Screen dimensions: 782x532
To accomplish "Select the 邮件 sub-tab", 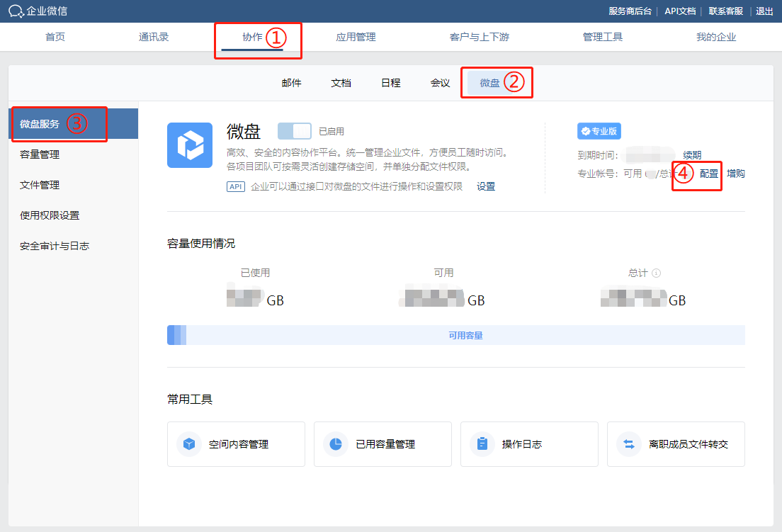I will click(x=291, y=83).
